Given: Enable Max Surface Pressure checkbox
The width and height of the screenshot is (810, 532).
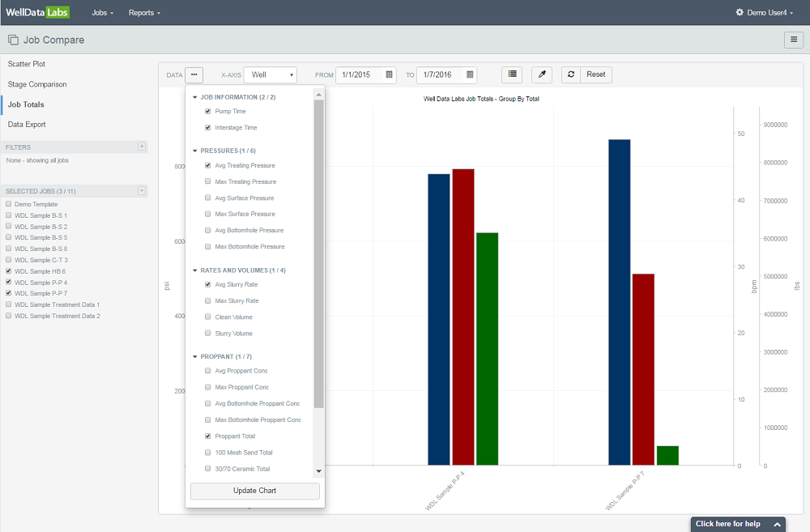Looking at the screenshot, I should (207, 214).
